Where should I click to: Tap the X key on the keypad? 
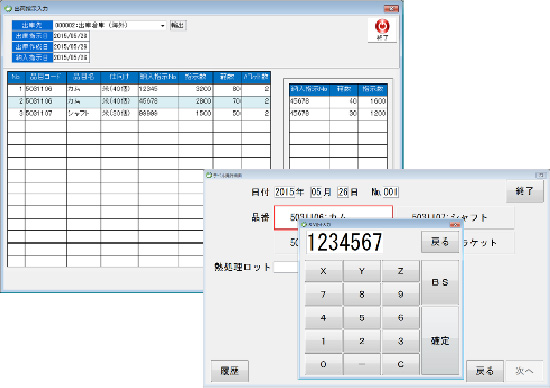(323, 271)
